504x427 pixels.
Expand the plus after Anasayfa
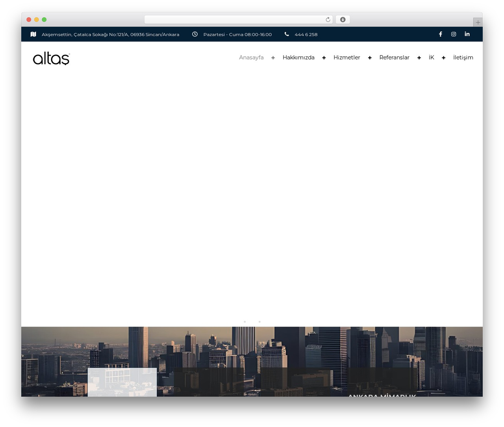(x=273, y=58)
